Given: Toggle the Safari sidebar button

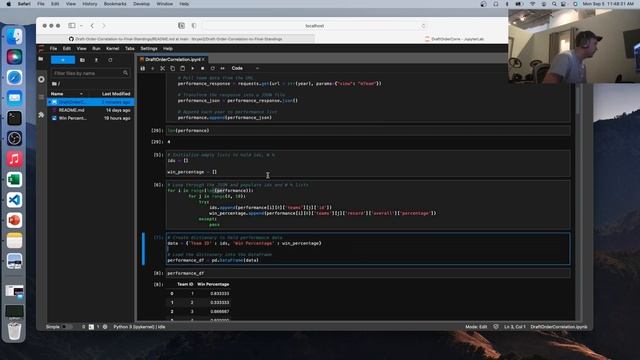Looking at the screenshot, I should (x=72, y=26).
